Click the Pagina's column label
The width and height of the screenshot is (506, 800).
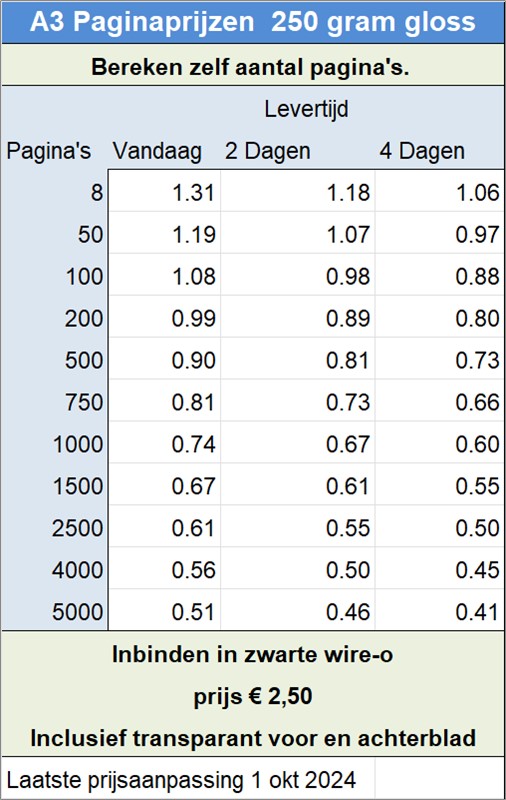(48, 151)
